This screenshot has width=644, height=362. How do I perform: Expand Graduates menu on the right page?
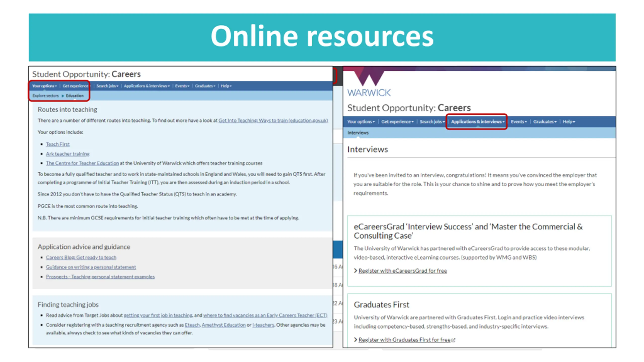tap(545, 122)
